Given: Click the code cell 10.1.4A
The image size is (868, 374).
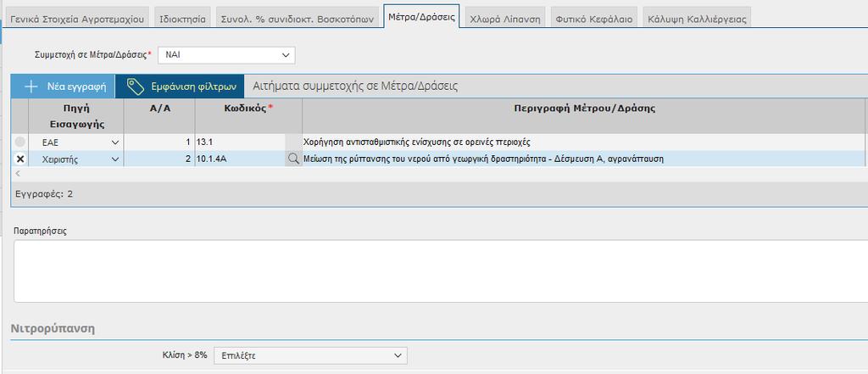Looking at the screenshot, I should click(240, 159).
